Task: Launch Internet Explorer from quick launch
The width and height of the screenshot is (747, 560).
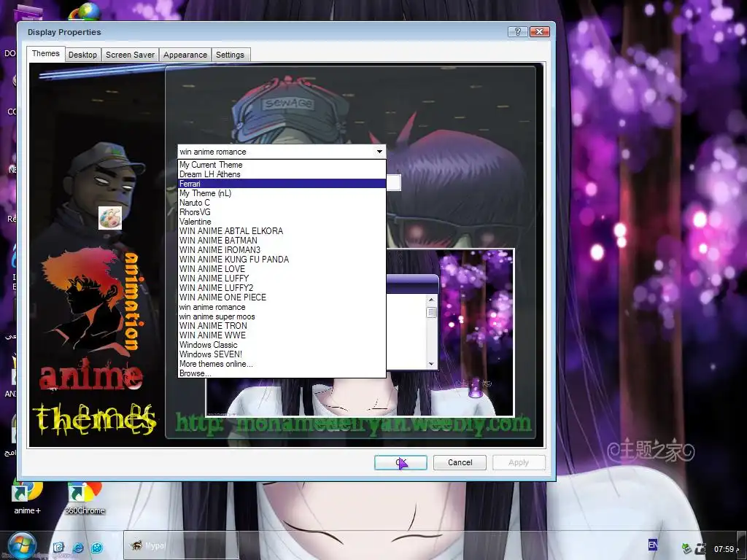Action: [77, 548]
